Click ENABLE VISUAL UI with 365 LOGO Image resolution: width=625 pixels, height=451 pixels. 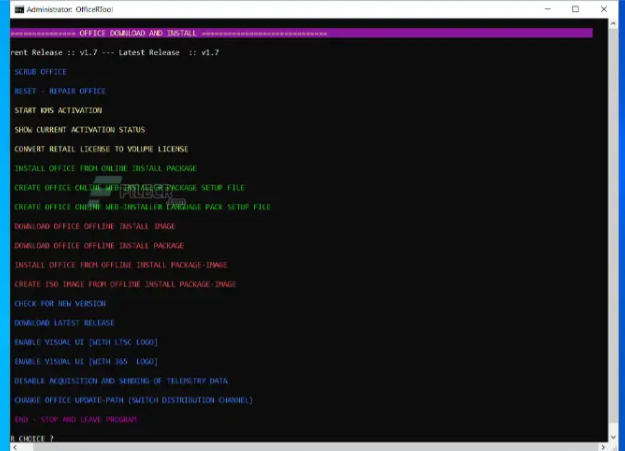tap(86, 362)
